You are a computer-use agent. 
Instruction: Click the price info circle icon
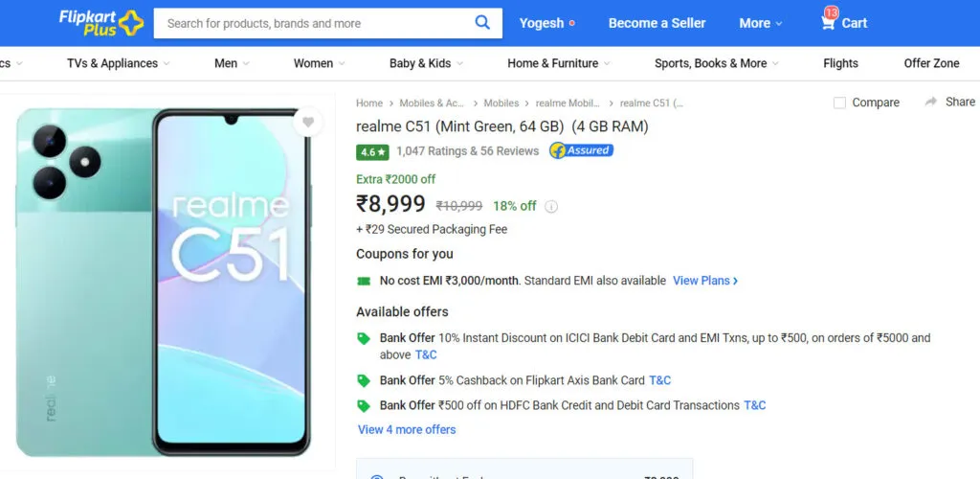click(551, 206)
